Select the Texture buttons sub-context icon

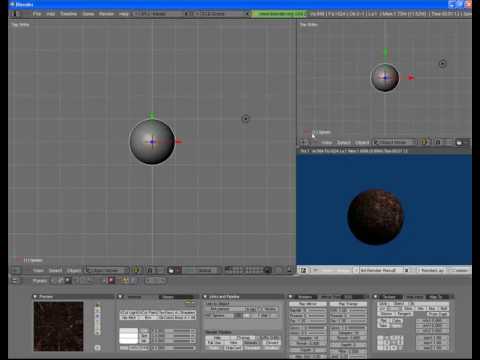click(x=125, y=281)
